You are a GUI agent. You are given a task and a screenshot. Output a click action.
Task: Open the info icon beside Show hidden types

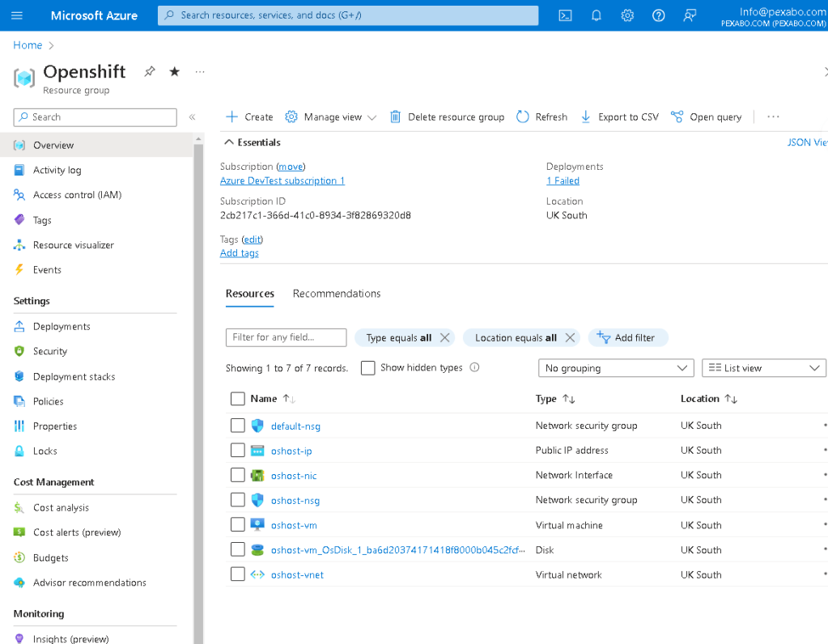tap(475, 367)
